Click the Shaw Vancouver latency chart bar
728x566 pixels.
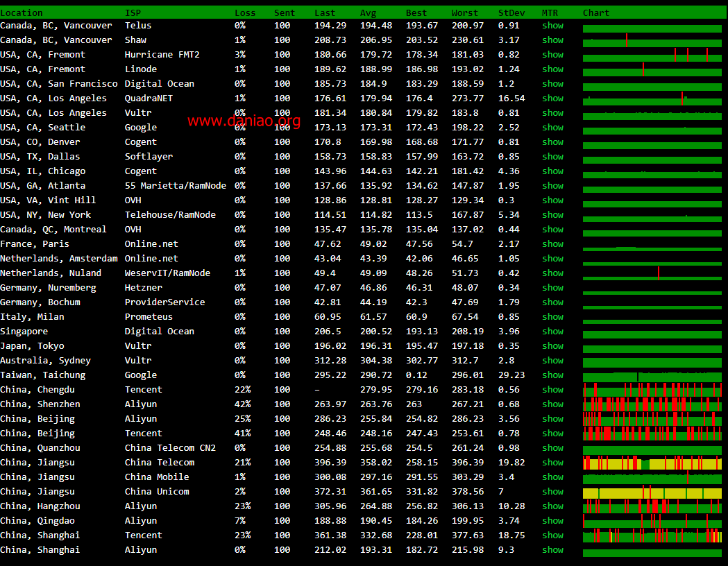(x=652, y=40)
